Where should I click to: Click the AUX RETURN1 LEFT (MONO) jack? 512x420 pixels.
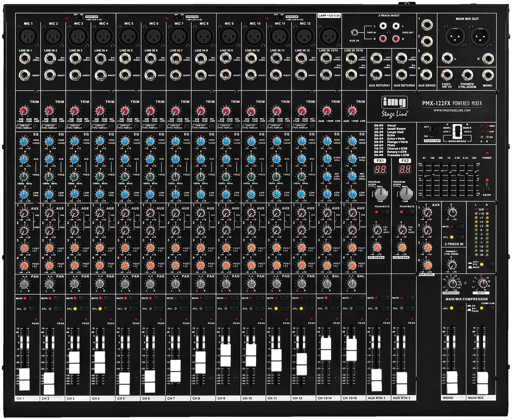tap(376, 59)
